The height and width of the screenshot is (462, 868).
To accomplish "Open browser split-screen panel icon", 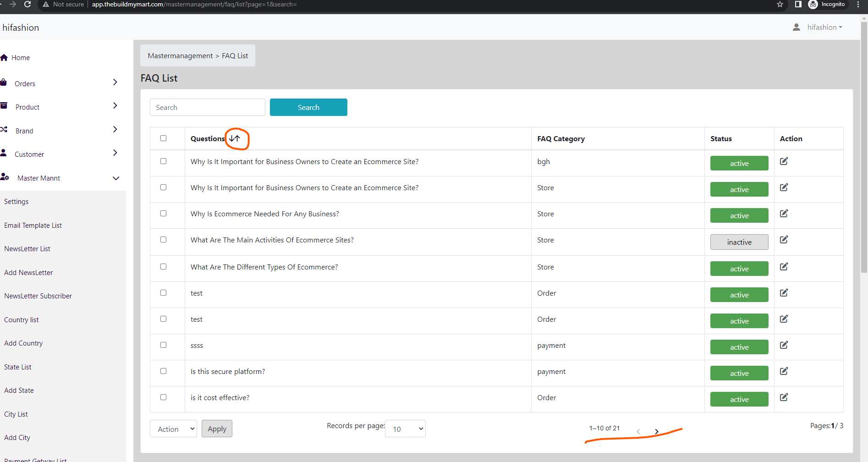I will [798, 4].
